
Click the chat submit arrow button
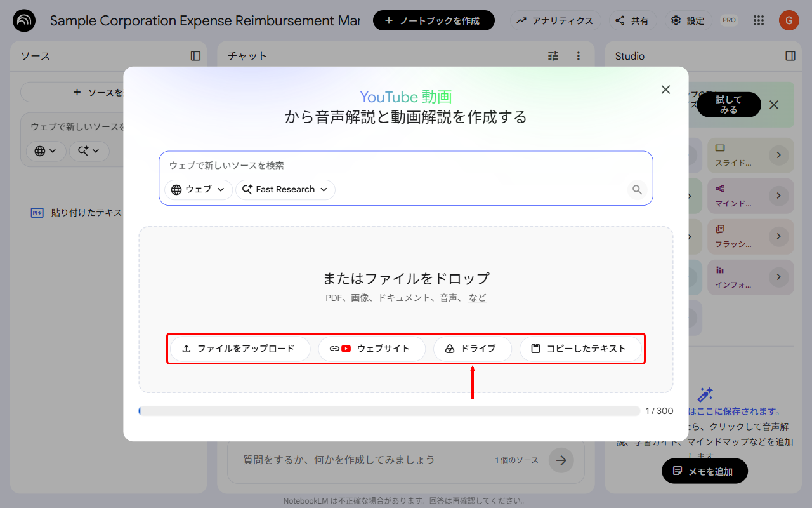(x=561, y=460)
